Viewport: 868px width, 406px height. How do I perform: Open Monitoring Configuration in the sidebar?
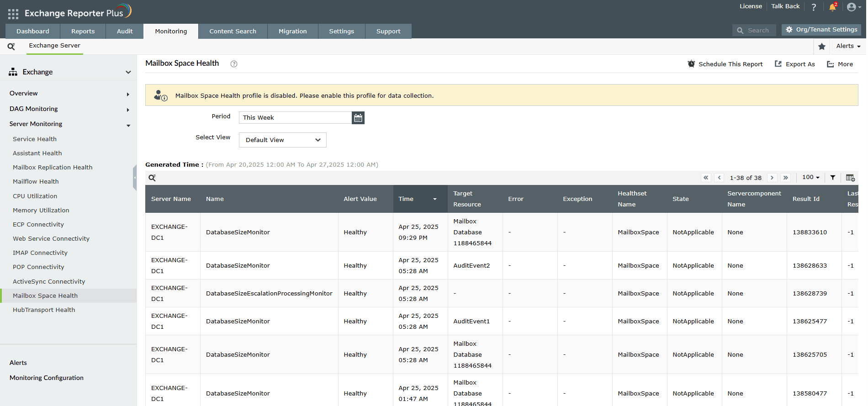pos(47,378)
